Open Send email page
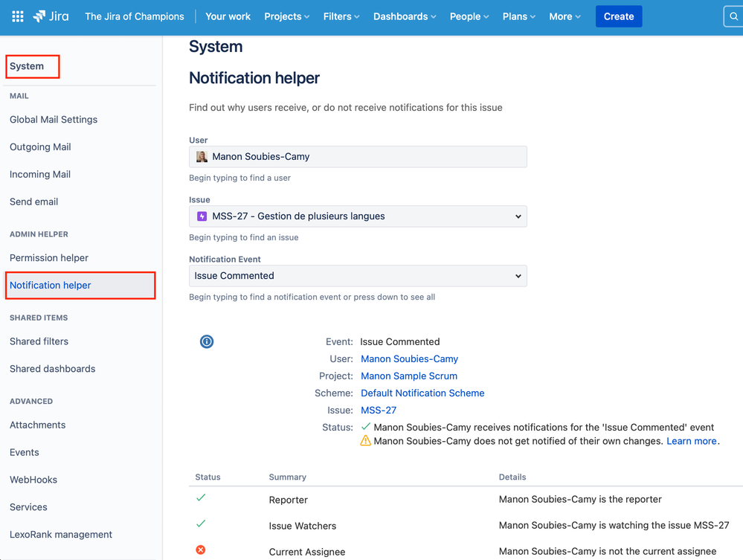Screen dimensions: 743x560 [34, 202]
